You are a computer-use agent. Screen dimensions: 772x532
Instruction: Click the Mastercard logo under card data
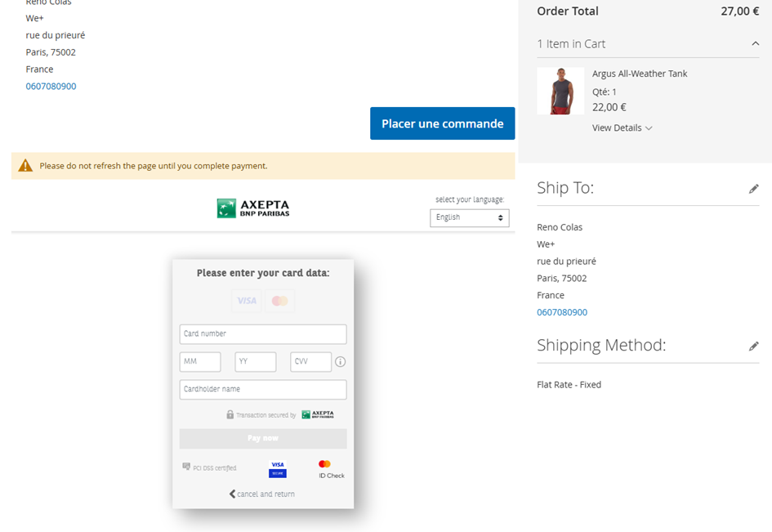click(x=279, y=301)
